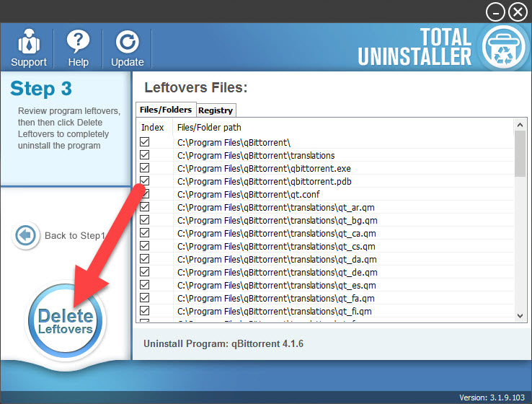Toggle the qt_de.qm checkbox

point(145,271)
